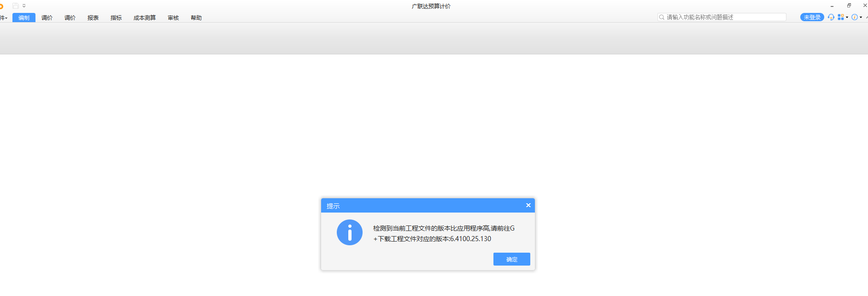Open customer service headset icon
Image resolution: width=868 pixels, height=296 pixels.
831,17
